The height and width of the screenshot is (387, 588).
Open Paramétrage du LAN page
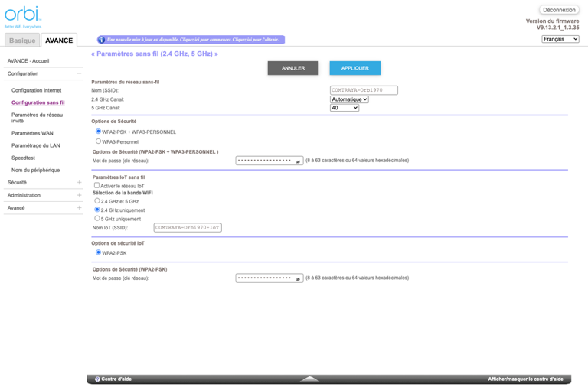coord(36,145)
